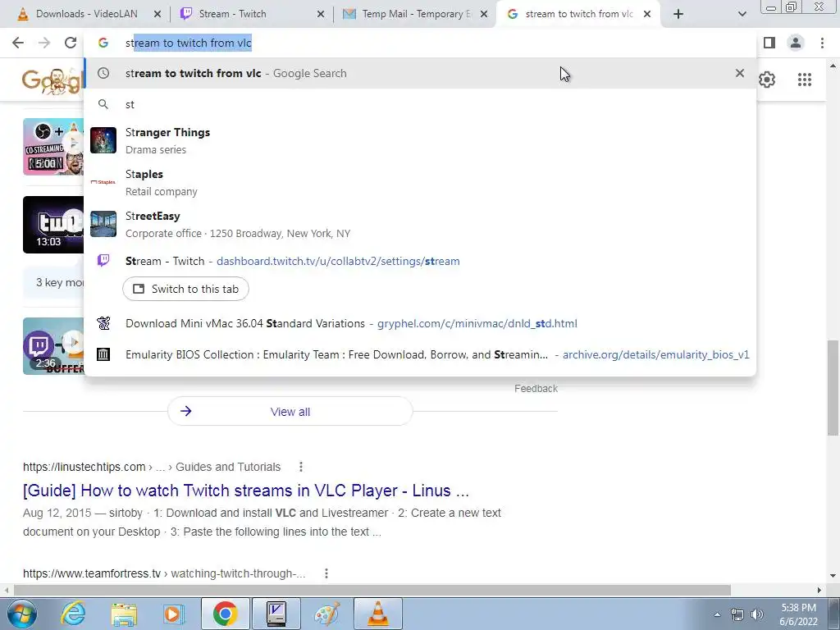The image size is (840, 630).
Task: Click the 3 key moments chip
Action: click(x=53, y=282)
